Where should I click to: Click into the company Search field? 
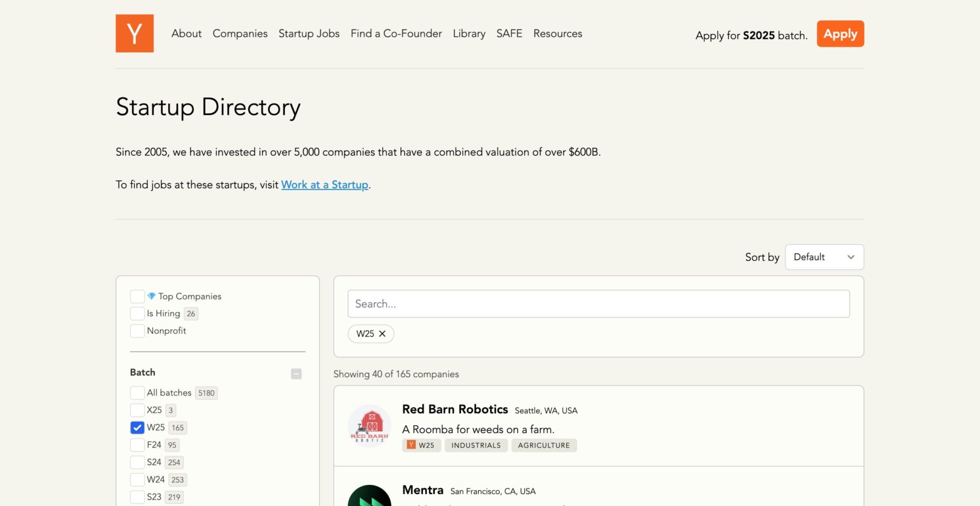pyautogui.click(x=598, y=304)
